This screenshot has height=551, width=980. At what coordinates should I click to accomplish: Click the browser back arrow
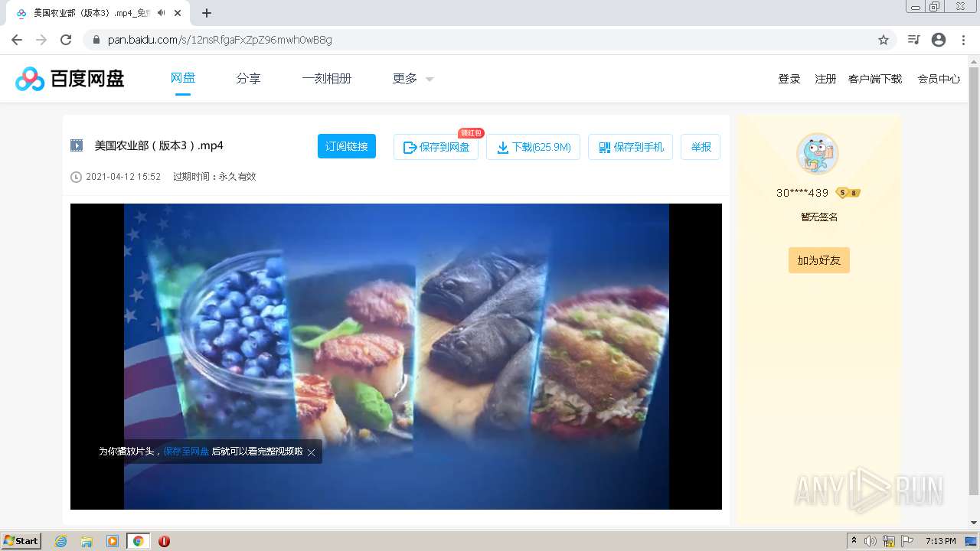[17, 40]
